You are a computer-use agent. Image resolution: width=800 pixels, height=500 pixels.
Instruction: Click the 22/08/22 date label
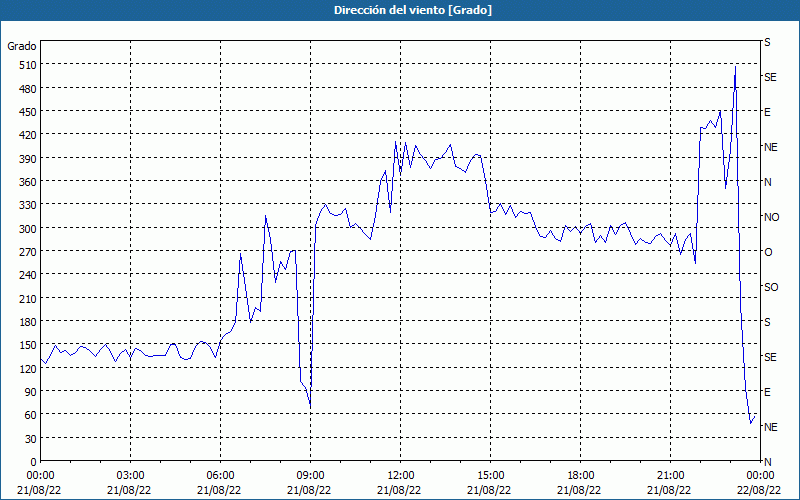tap(761, 490)
